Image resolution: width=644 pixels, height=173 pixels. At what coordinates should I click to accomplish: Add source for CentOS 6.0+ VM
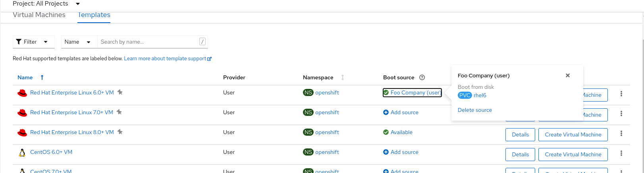401,152
